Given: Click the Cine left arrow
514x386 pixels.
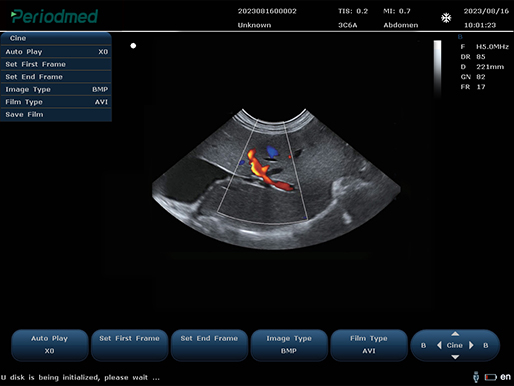Looking at the screenshot, I should [x=439, y=345].
